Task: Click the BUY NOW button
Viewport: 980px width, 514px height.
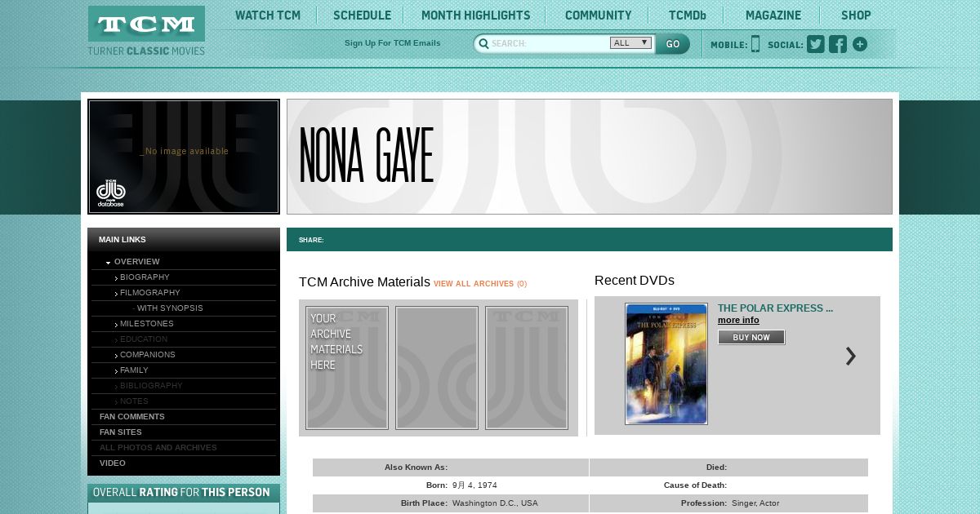Action: point(751,337)
